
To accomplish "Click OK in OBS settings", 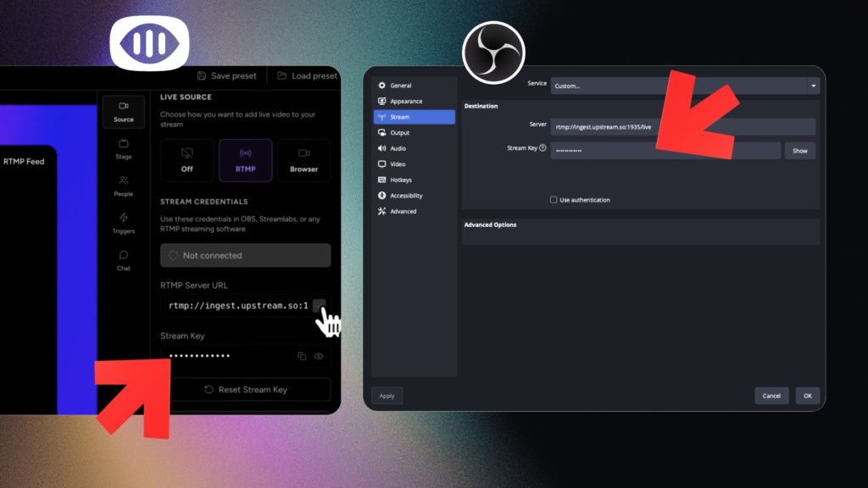I will point(808,396).
